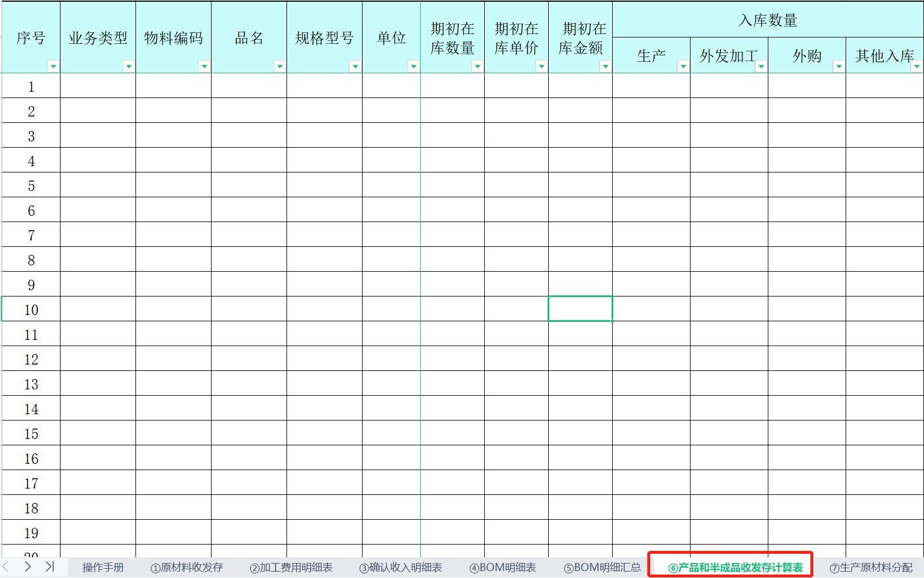Open the ①原材料收发存 sheet
The height and width of the screenshot is (578, 924).
(188, 567)
